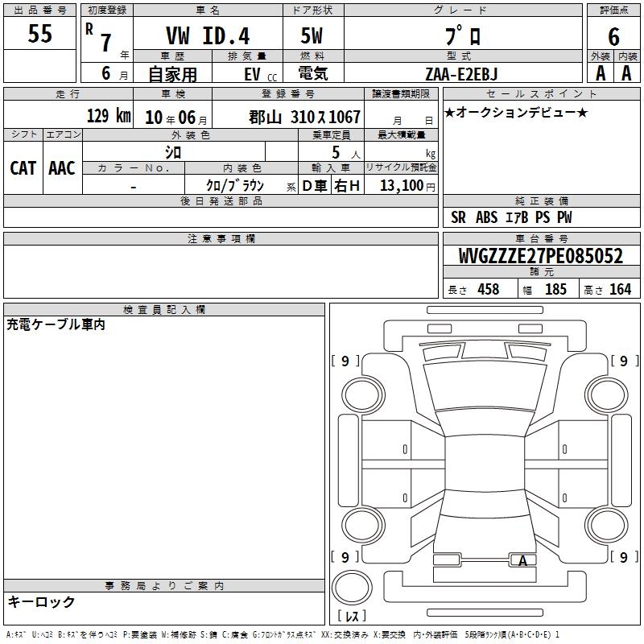644x644 pixels.
Task: Click the windshield in the car diagram
Action: coord(485,386)
